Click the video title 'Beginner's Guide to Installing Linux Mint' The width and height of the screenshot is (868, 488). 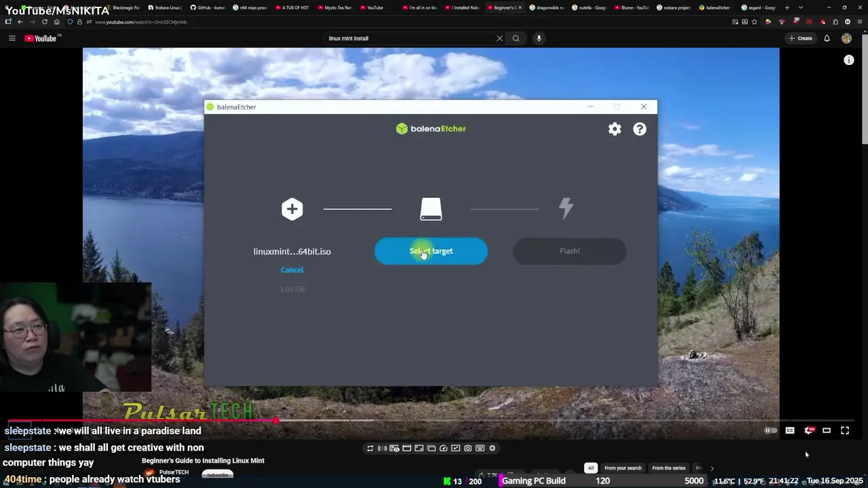pyautogui.click(x=203, y=461)
